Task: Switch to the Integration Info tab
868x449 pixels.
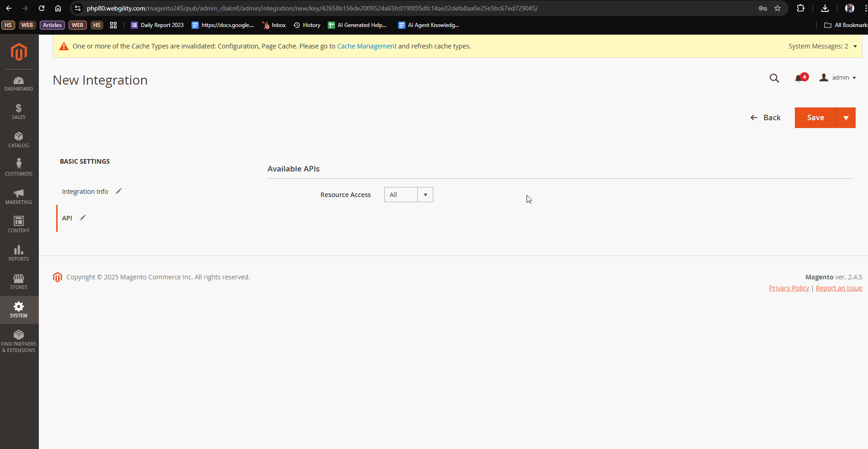Action: click(85, 192)
